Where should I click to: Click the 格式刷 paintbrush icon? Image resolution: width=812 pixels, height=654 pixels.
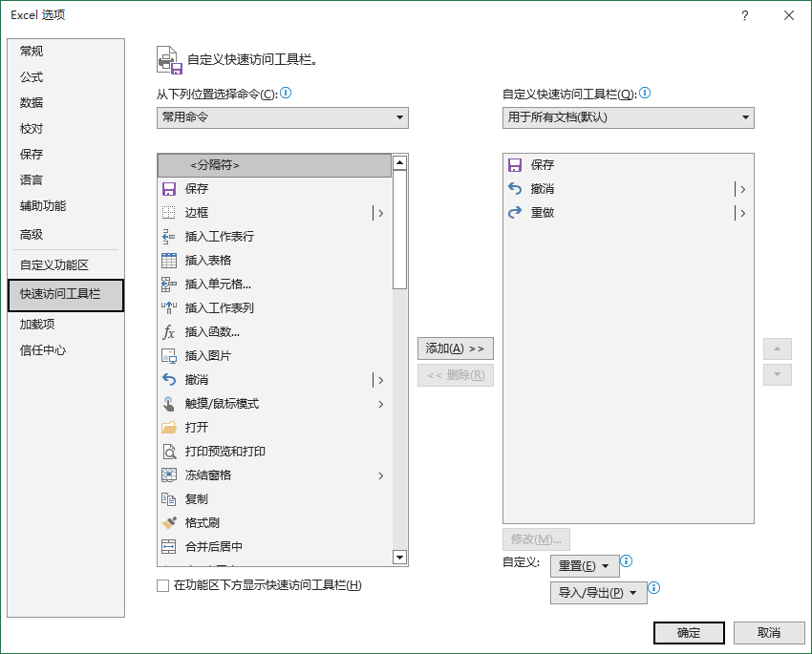[169, 522]
